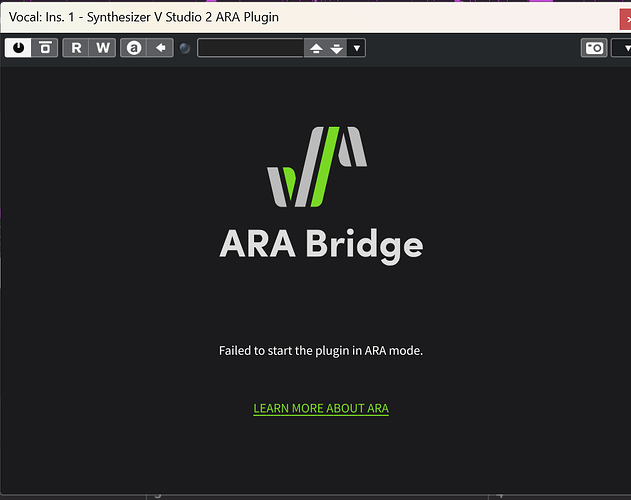Enable Read automation (R) button

(x=76, y=48)
